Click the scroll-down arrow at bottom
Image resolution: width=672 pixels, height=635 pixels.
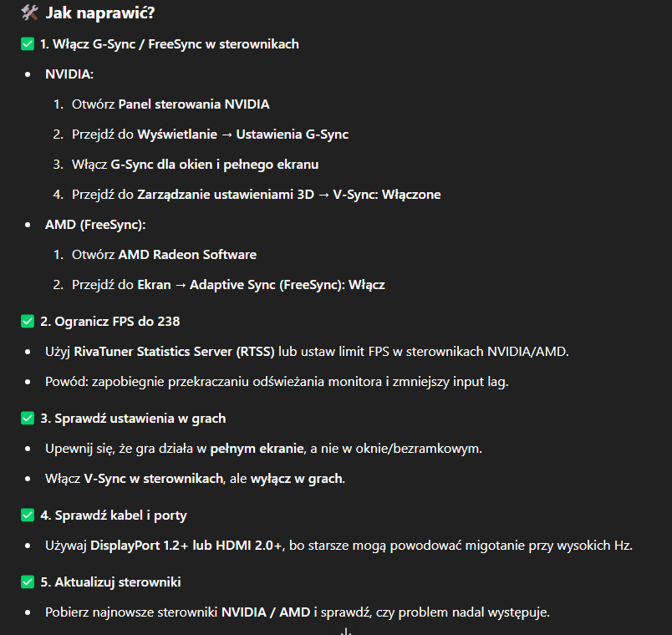[x=346, y=632]
